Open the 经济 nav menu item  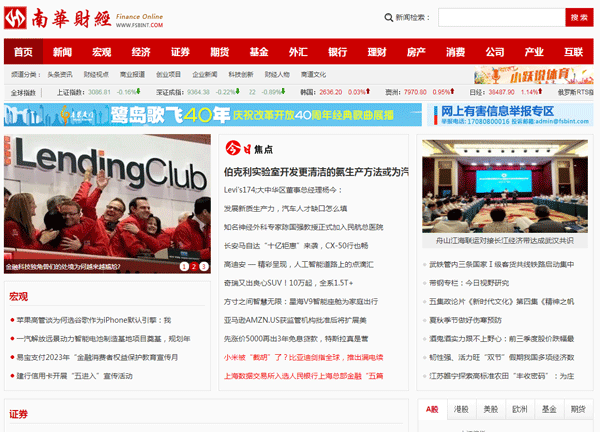point(141,52)
